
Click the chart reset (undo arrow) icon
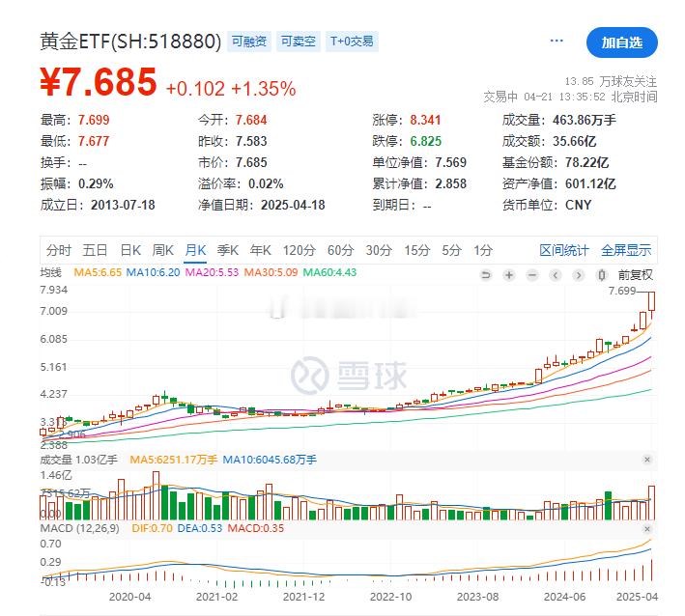(x=486, y=275)
